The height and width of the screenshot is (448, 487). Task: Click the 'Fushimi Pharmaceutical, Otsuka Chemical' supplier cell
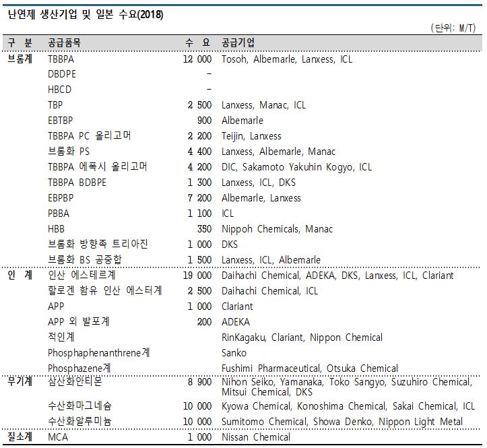click(310, 369)
